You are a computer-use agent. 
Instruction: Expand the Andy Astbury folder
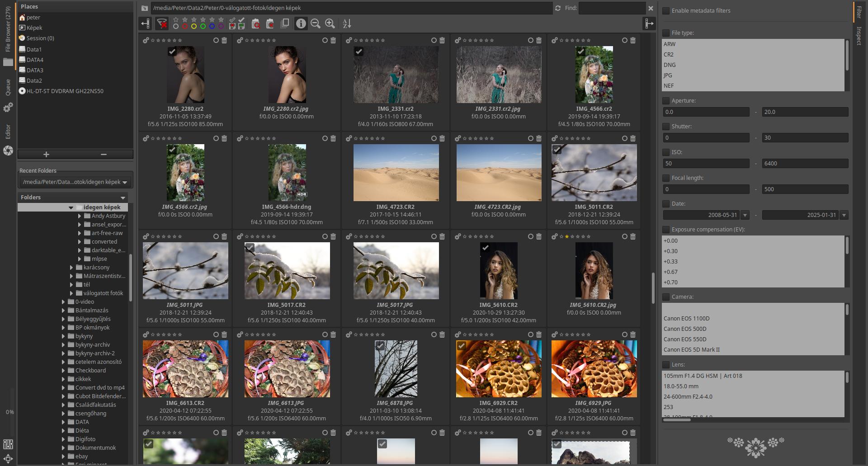click(x=80, y=216)
